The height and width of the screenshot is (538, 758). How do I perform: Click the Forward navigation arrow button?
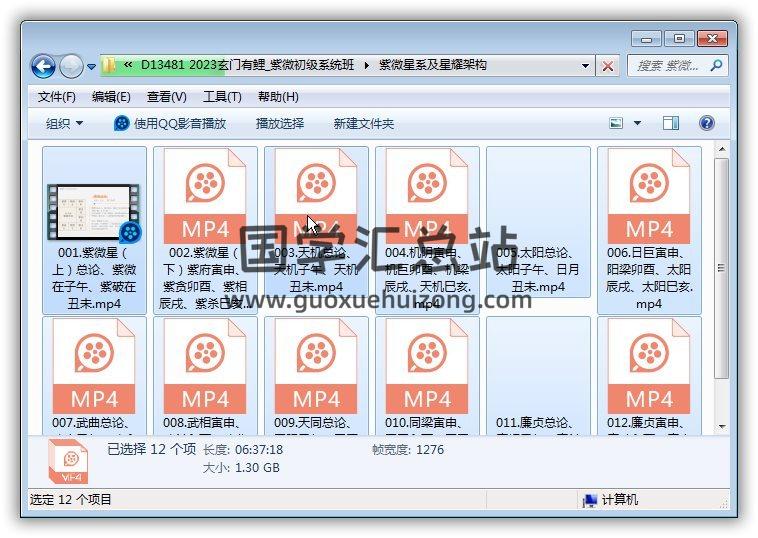pos(71,66)
